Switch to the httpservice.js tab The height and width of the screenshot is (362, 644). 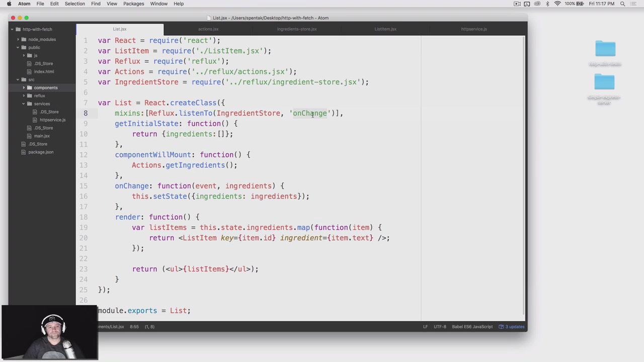point(474,29)
